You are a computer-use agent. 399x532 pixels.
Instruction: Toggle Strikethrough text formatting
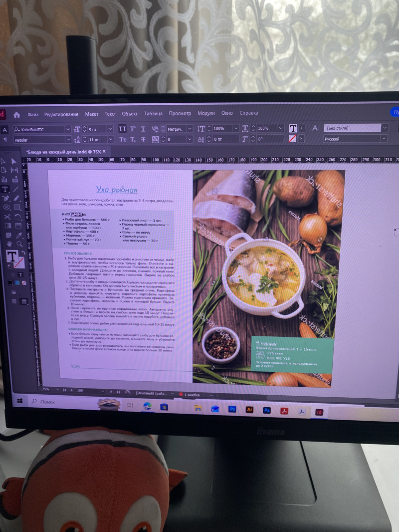pos(143,140)
